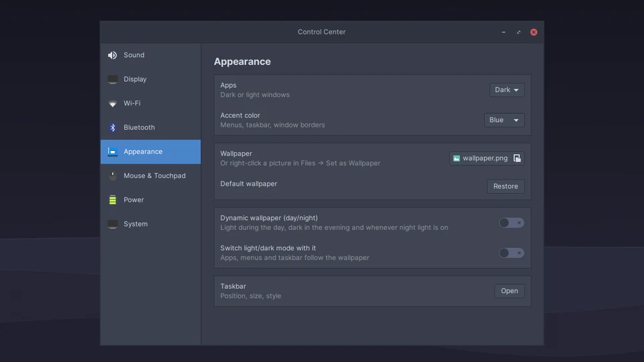The image size is (644, 362).
Task: Click 'Menus, taskbar, window borders' text
Action: [x=272, y=125]
